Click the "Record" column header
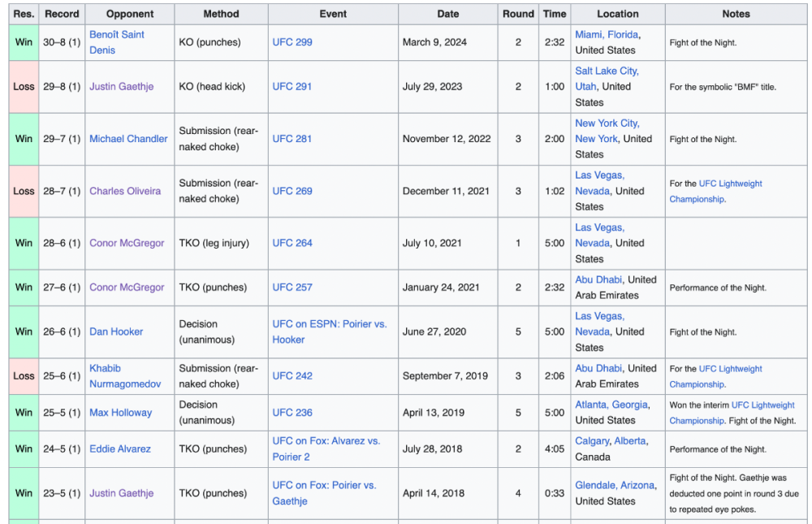The image size is (812, 524). click(x=62, y=14)
